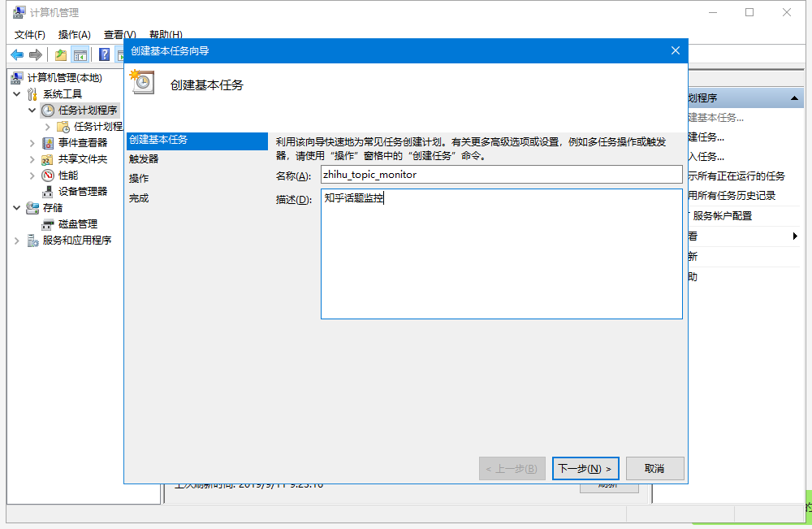Select the 性能 icon in the sidebar

46,176
